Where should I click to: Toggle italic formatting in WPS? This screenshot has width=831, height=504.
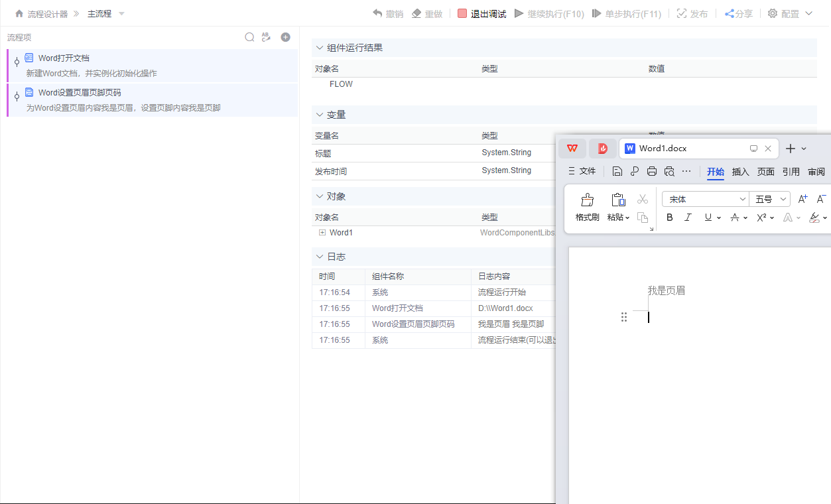click(688, 217)
